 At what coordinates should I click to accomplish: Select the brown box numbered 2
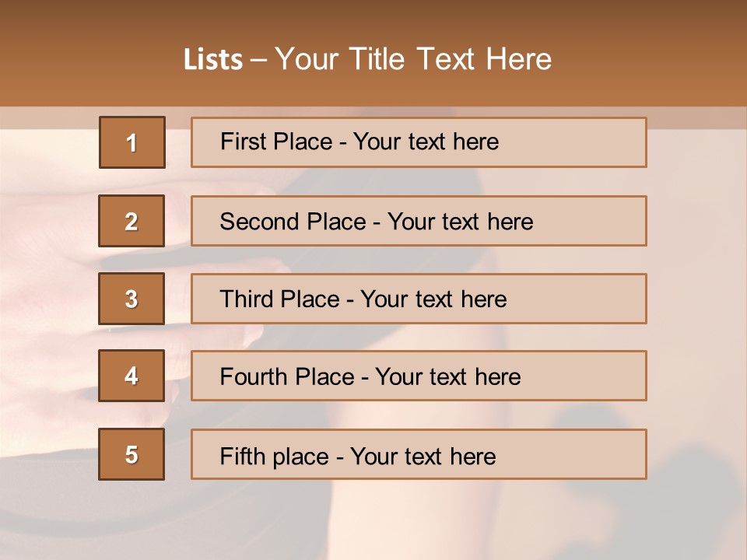click(x=132, y=221)
